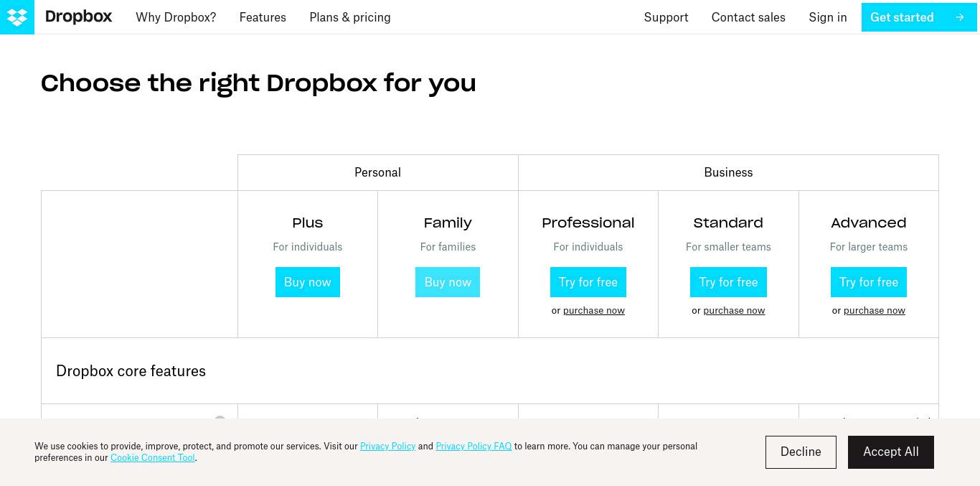Click Sign in

(x=827, y=17)
